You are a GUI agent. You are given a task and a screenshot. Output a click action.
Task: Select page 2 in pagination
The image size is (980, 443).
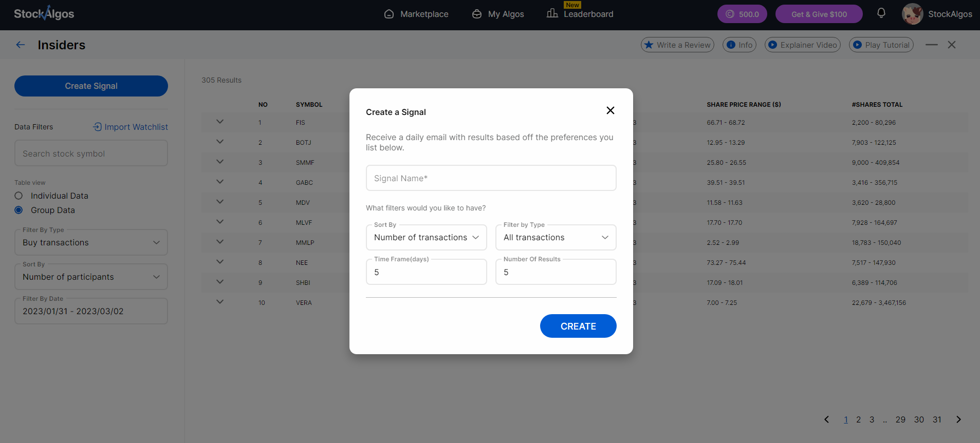pos(858,419)
